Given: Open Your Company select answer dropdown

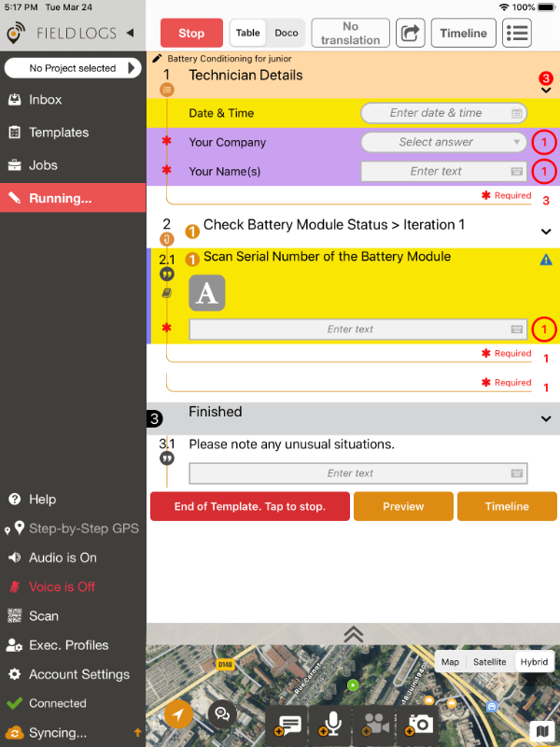Looking at the screenshot, I should click(x=443, y=142).
